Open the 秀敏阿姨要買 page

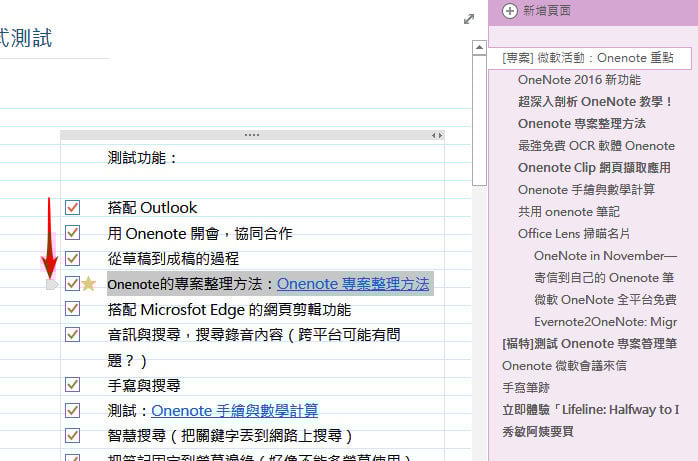pyautogui.click(x=538, y=432)
